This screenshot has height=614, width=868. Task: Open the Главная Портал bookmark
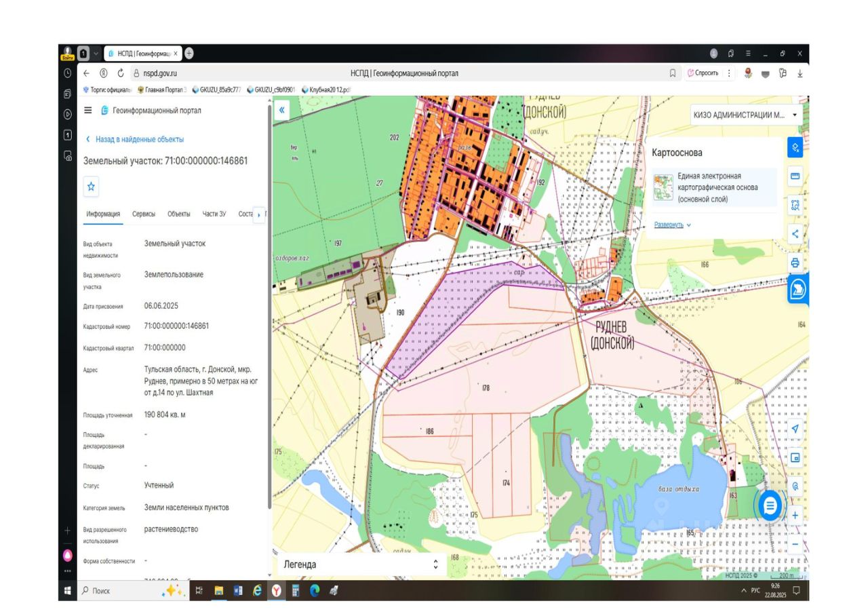pyautogui.click(x=162, y=89)
